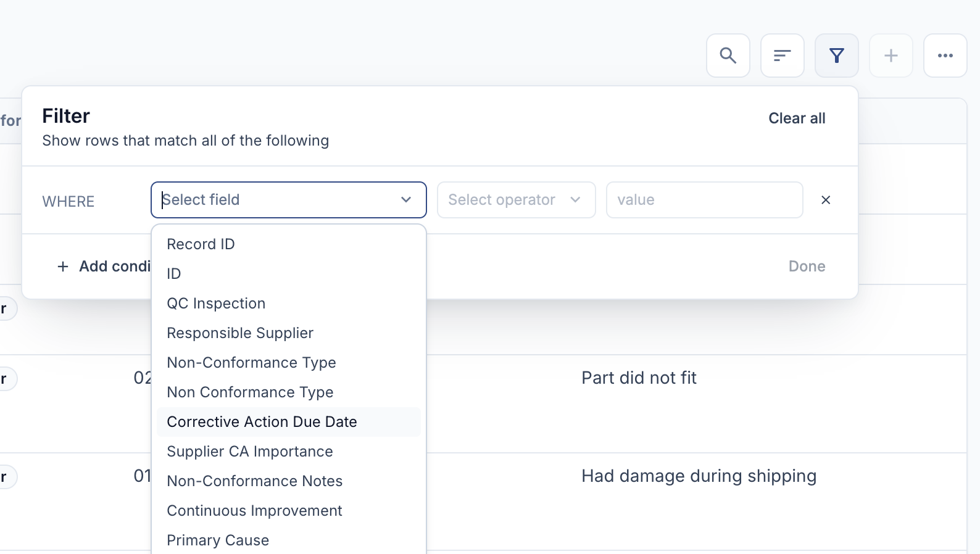
Task: Focus the filter value input field
Action: click(x=705, y=200)
